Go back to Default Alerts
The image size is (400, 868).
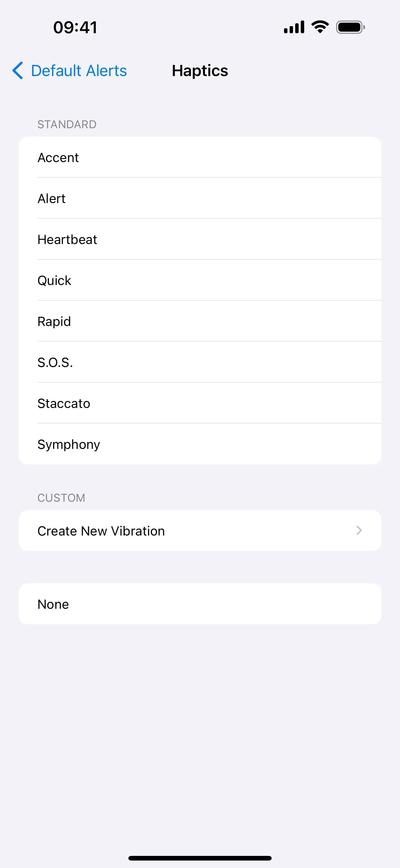[79, 71]
